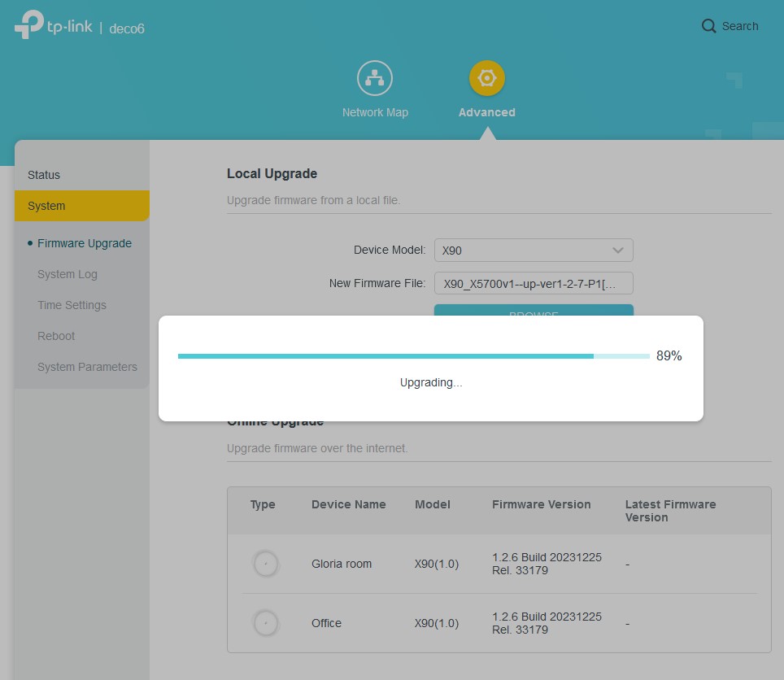Open the System Log page
The height and width of the screenshot is (680, 784).
click(x=68, y=274)
